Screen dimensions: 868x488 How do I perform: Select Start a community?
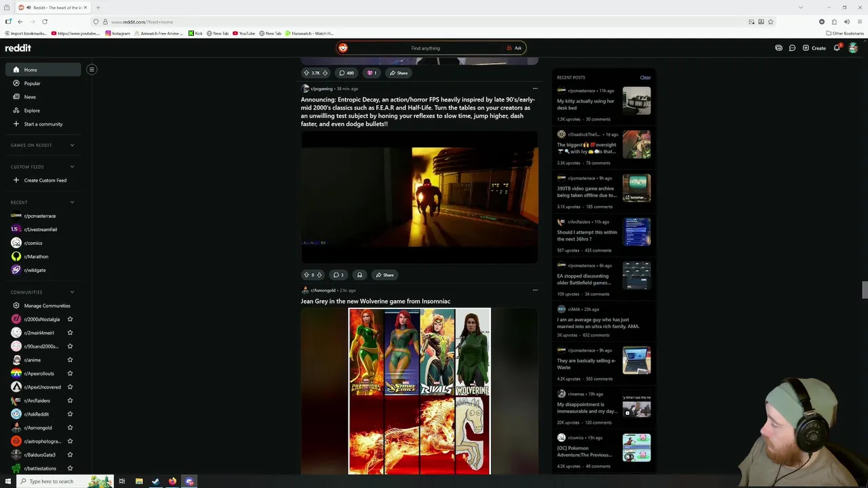43,124
